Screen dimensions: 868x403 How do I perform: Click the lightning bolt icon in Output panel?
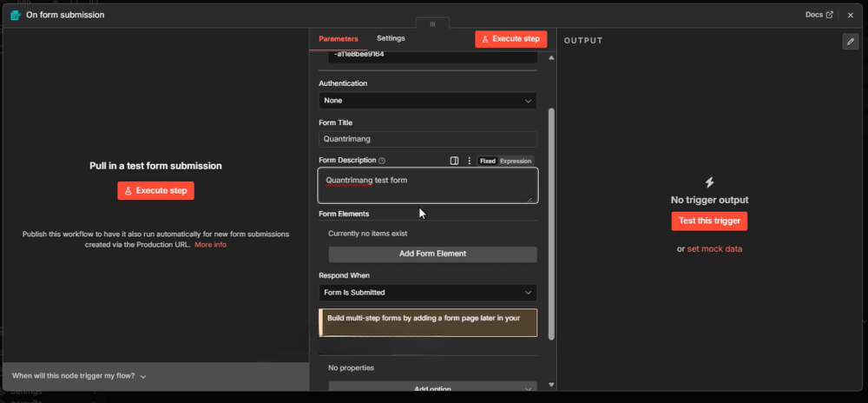pyautogui.click(x=709, y=182)
